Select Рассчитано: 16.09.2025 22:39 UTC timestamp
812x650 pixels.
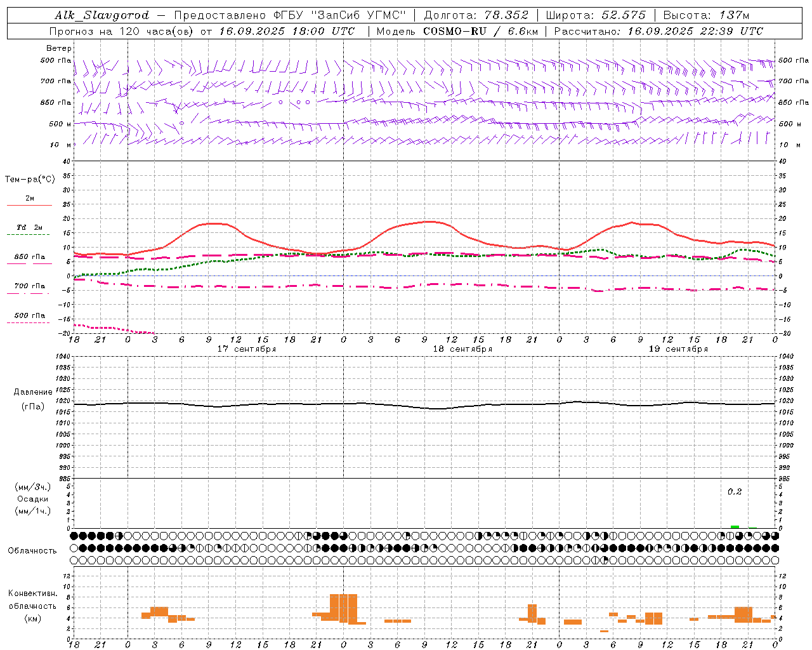[x=658, y=31]
